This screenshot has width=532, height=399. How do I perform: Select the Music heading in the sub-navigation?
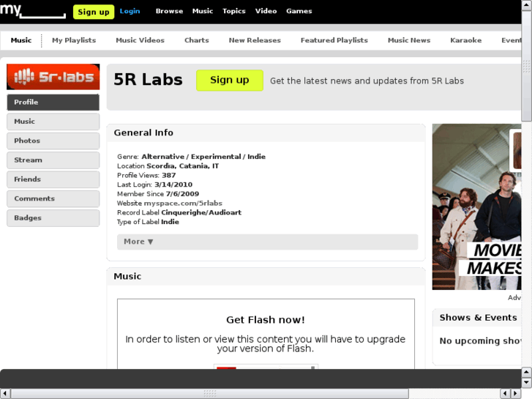click(21, 40)
